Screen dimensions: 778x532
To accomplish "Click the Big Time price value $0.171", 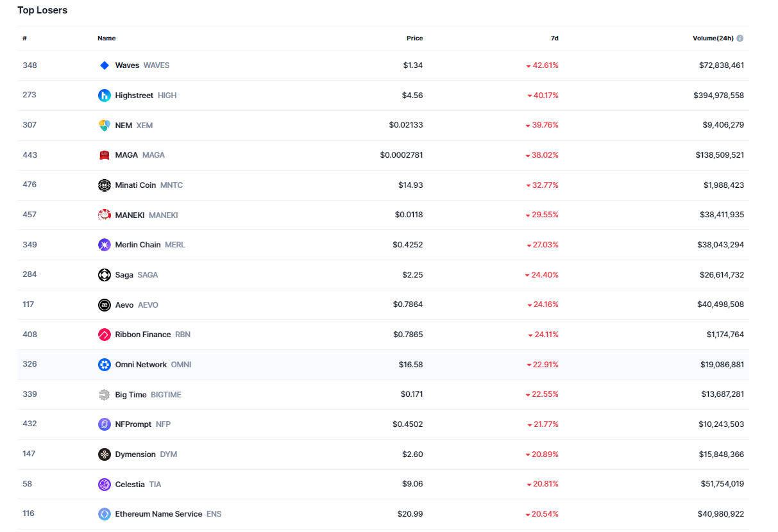I will coord(412,394).
